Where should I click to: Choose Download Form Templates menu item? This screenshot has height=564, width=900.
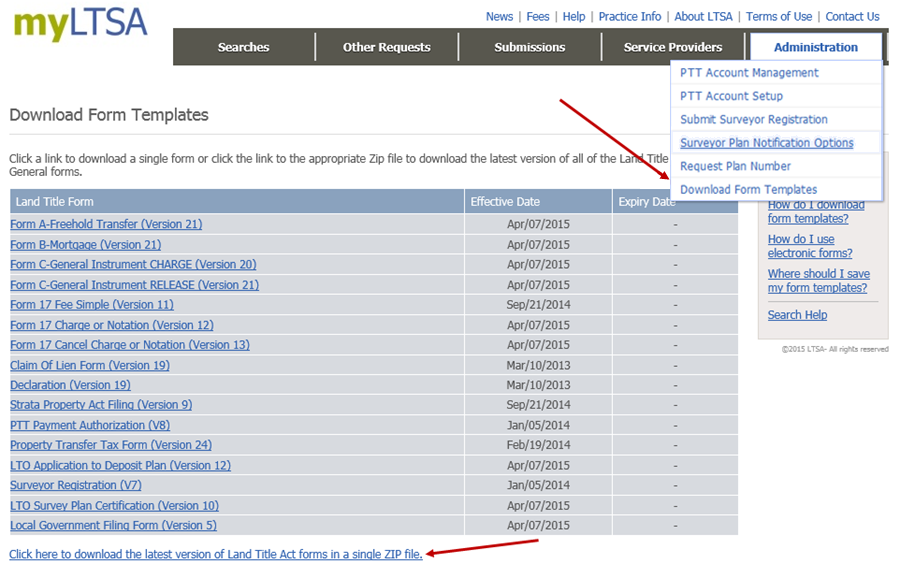pyautogui.click(x=748, y=189)
